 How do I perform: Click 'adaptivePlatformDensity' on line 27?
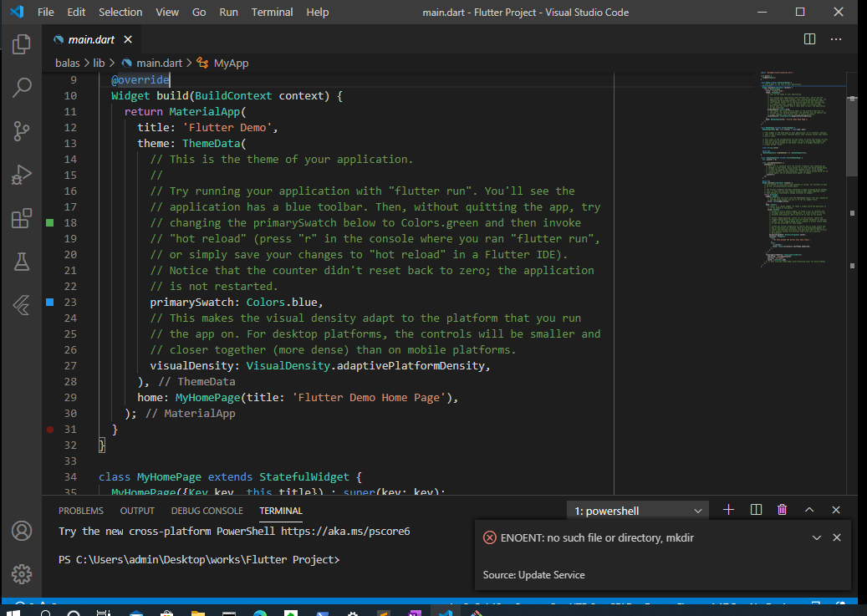(x=411, y=366)
